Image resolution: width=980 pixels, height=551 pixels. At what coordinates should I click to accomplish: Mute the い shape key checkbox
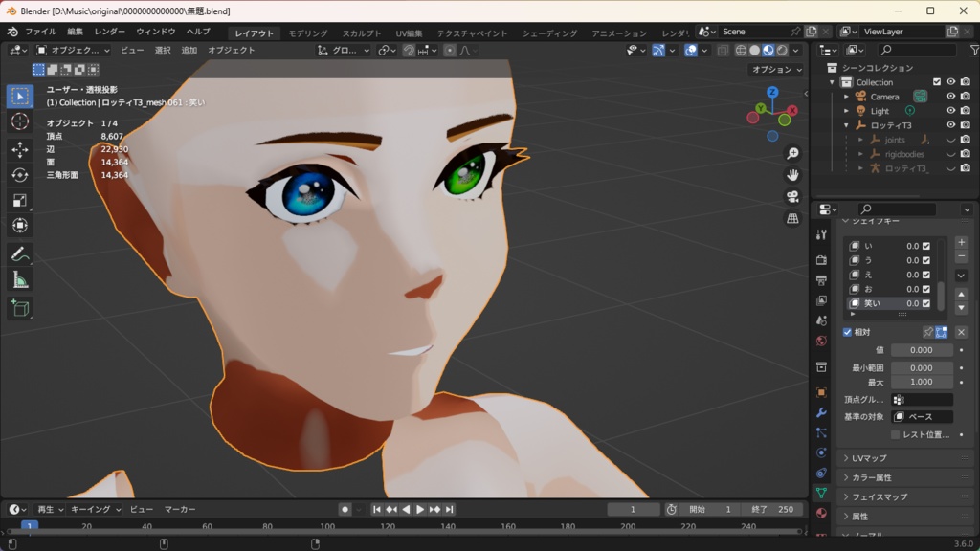coord(926,246)
